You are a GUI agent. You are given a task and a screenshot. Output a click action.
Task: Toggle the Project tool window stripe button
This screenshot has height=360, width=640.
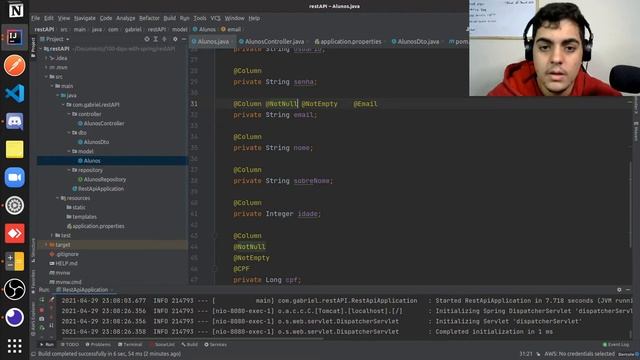coord(33,47)
